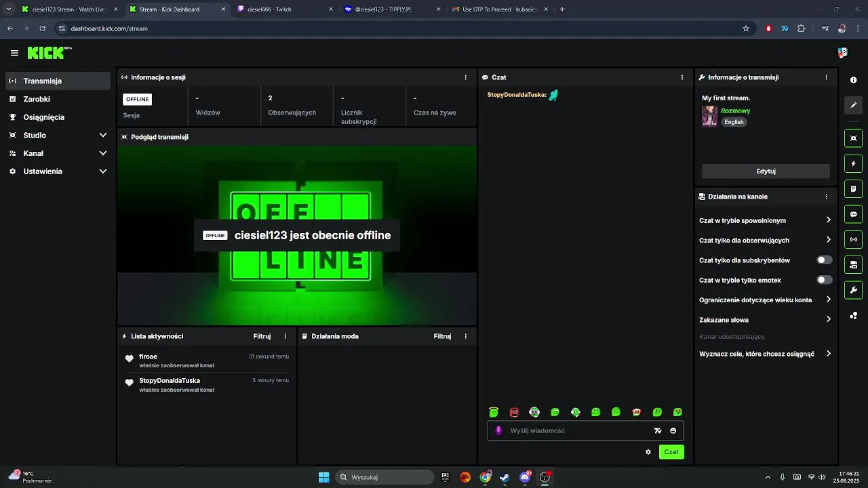Image resolution: width=868 pixels, height=488 pixels.
Task: Select Osiągnięcia in the left sidebar
Action: coord(58,117)
